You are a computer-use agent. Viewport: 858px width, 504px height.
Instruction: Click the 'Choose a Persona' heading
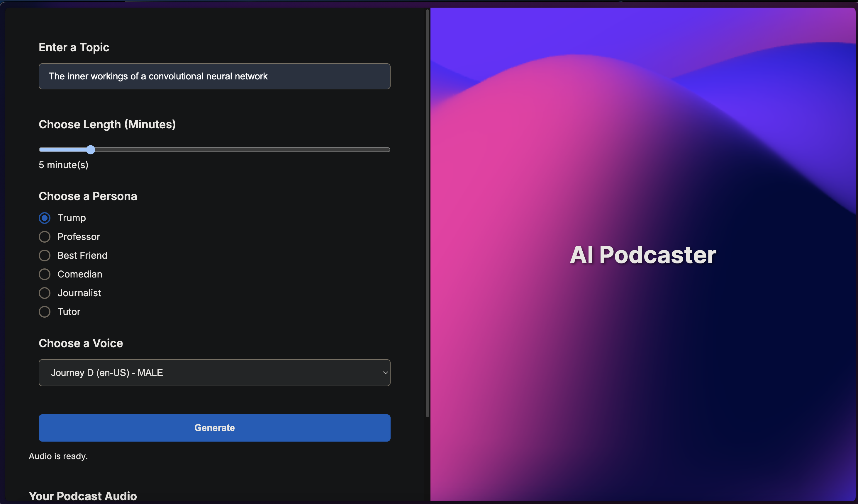point(87,196)
